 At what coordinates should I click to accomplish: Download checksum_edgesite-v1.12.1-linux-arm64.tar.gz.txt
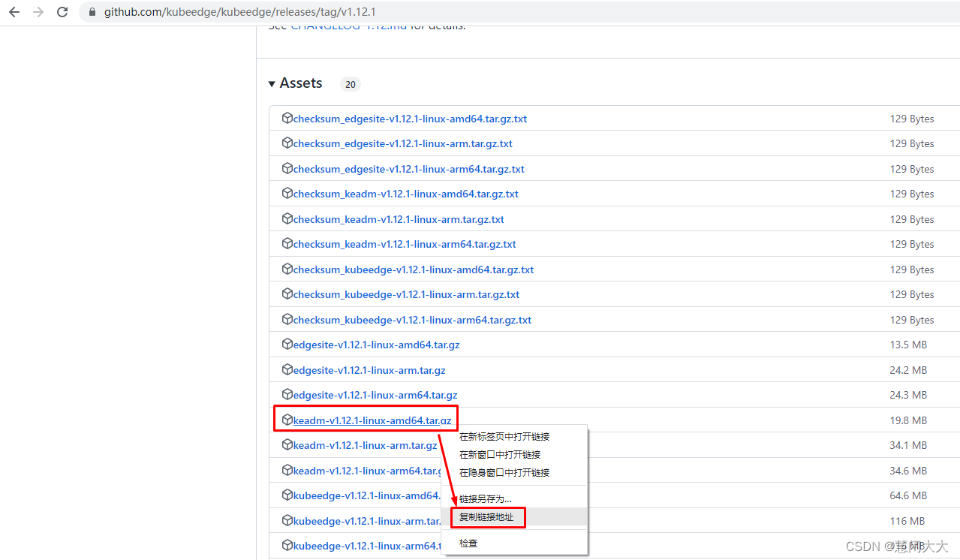point(409,169)
